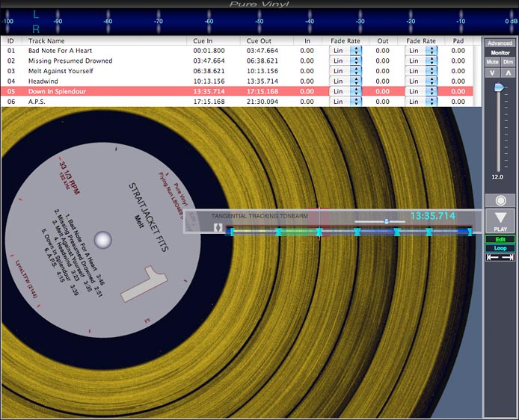
Task: Click the Cue In column header
Action: (213, 41)
